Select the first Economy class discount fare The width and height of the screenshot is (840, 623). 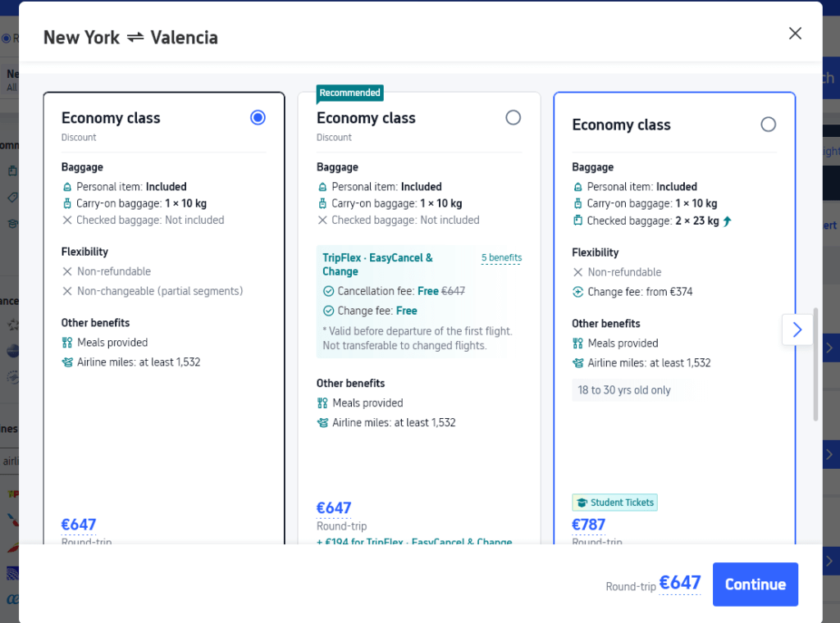258,118
